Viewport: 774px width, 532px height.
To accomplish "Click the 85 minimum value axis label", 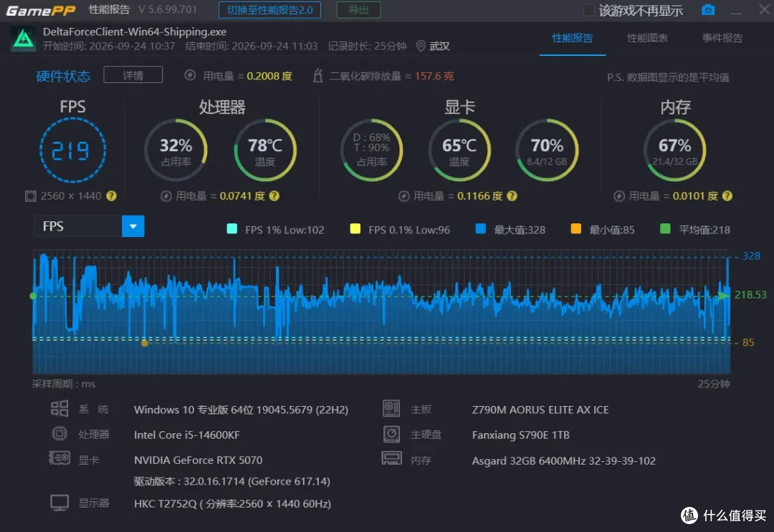I will tap(748, 342).
